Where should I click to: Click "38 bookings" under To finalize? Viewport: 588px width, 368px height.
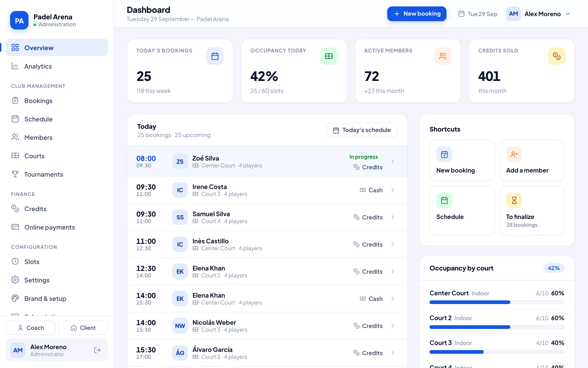point(522,225)
